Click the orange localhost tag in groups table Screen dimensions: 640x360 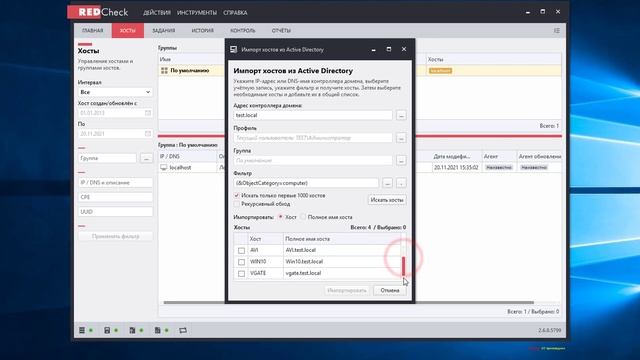click(x=440, y=71)
